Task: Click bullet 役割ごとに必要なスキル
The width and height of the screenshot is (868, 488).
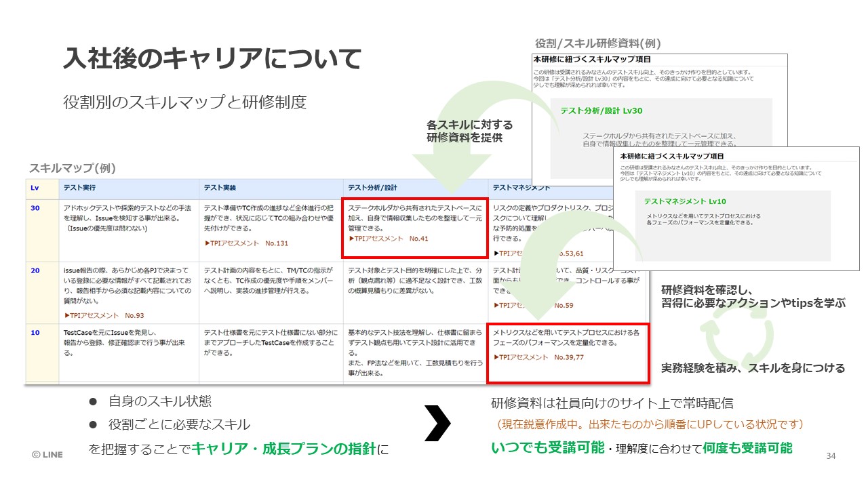Action: pos(179,424)
